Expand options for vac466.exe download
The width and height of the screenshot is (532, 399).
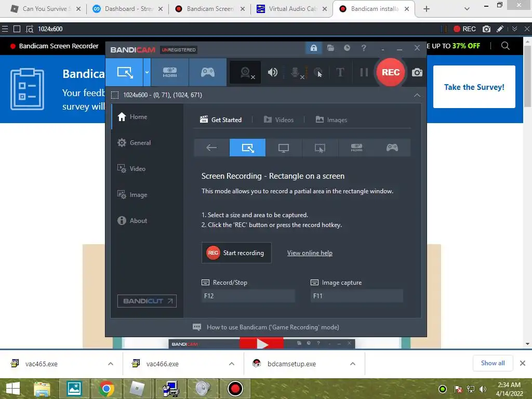coord(232,364)
